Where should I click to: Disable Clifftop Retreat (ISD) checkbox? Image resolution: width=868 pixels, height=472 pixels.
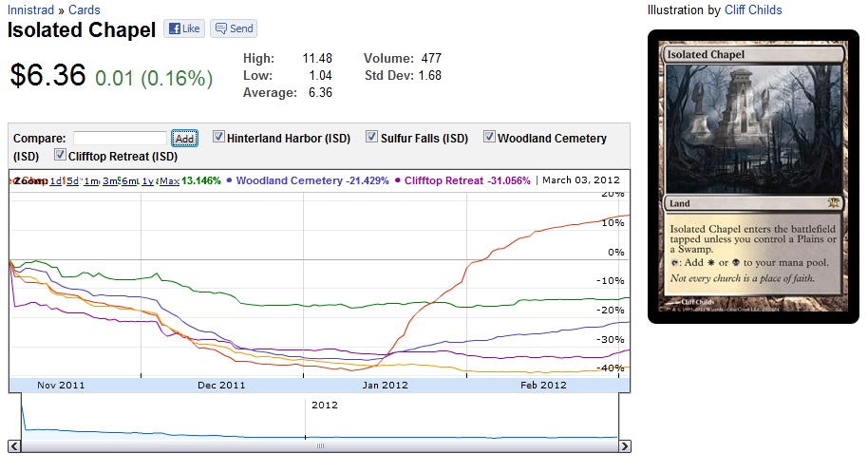61,155
